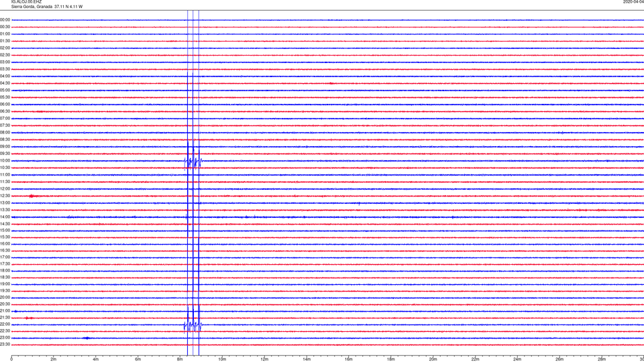Select the 01:00 trace time label

[5, 34]
